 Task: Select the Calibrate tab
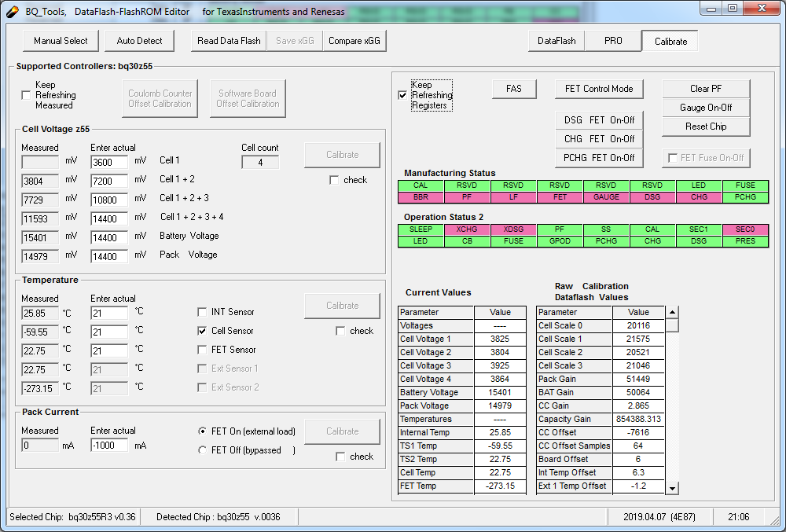(x=670, y=41)
